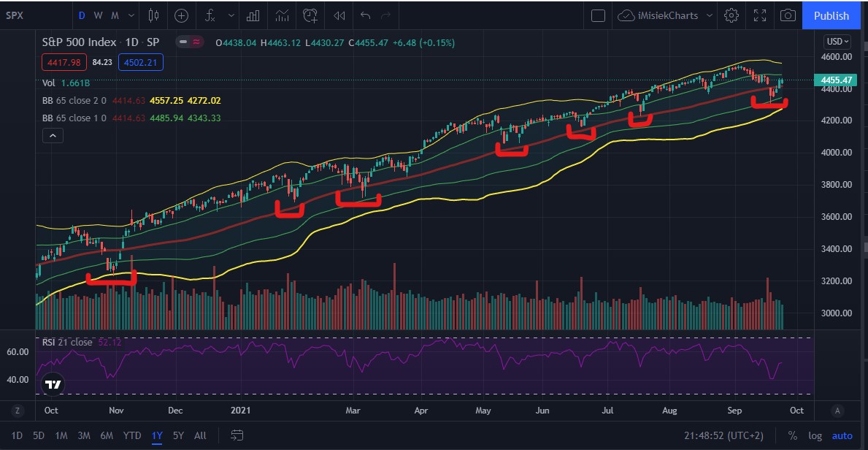Select the D daily interval
Image resolution: width=868 pixels, height=450 pixels.
point(81,15)
